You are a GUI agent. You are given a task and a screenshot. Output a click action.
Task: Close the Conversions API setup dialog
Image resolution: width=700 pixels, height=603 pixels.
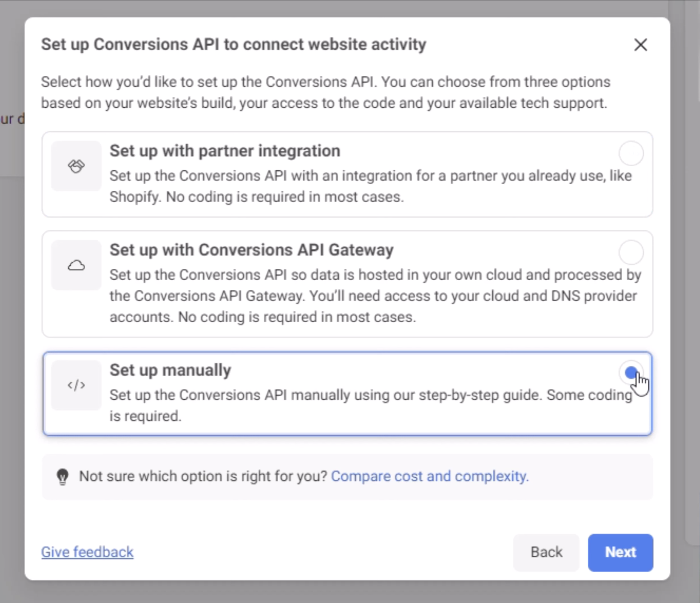(640, 45)
